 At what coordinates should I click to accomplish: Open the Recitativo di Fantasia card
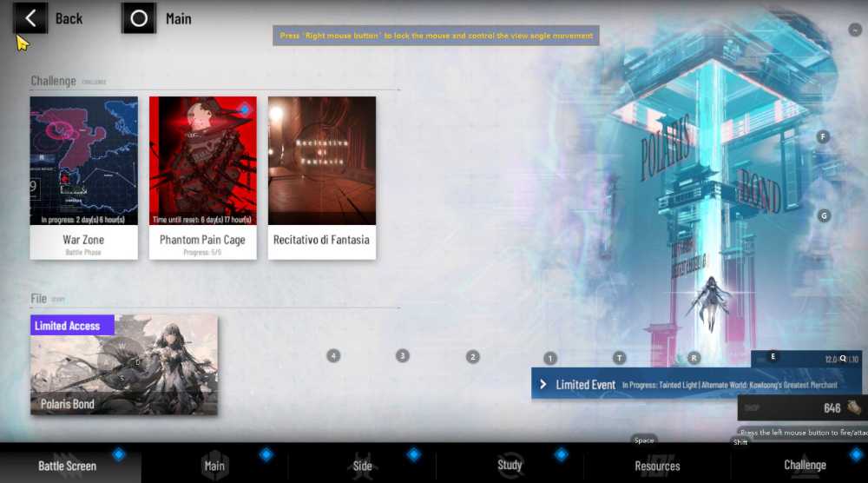pyautogui.click(x=322, y=178)
